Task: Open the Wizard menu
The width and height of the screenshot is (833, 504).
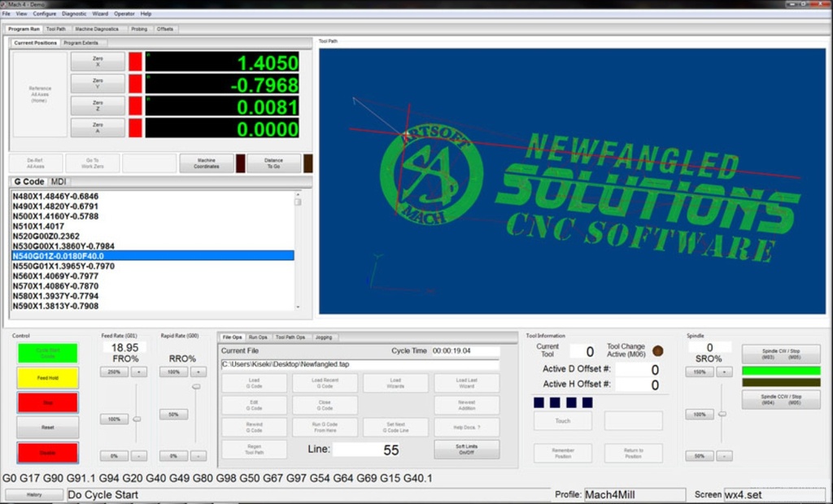Action: click(x=100, y=14)
